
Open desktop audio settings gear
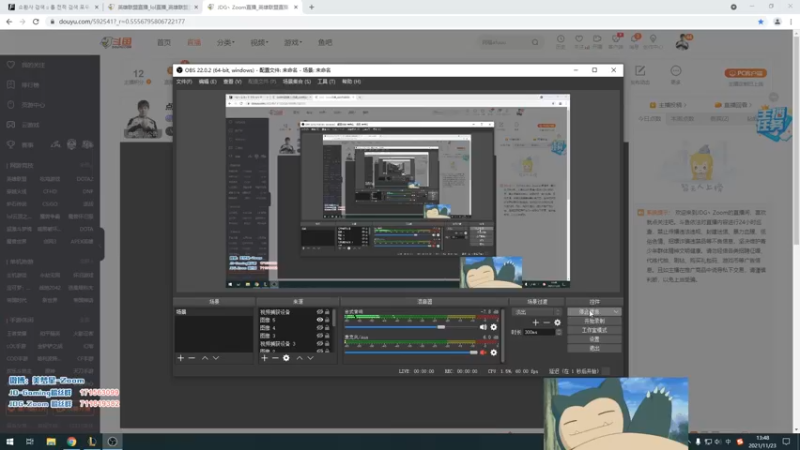[x=493, y=327]
